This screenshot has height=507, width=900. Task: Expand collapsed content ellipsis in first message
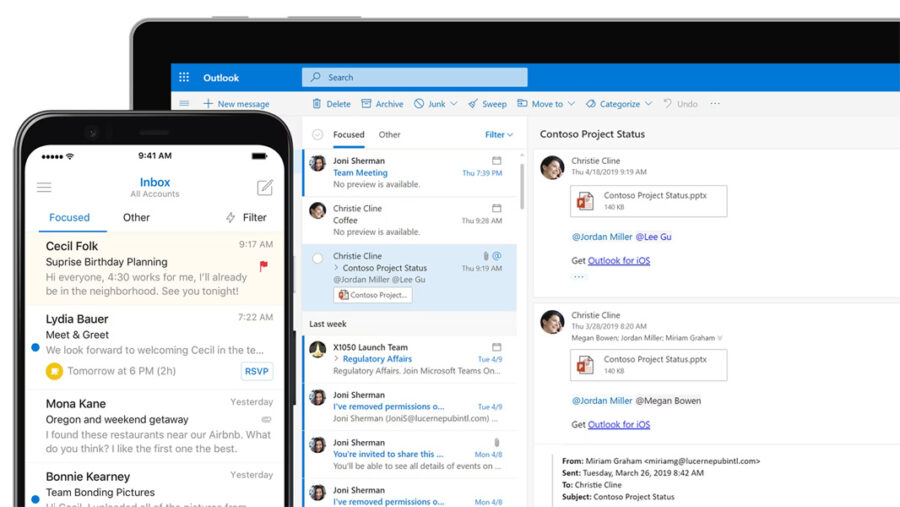[579, 277]
